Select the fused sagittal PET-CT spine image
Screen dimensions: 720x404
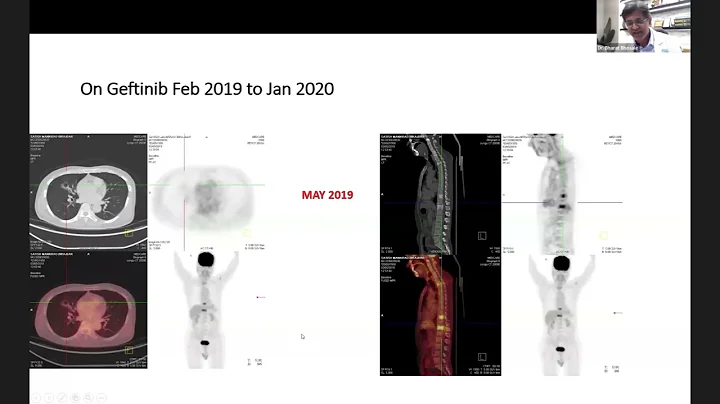[440, 315]
